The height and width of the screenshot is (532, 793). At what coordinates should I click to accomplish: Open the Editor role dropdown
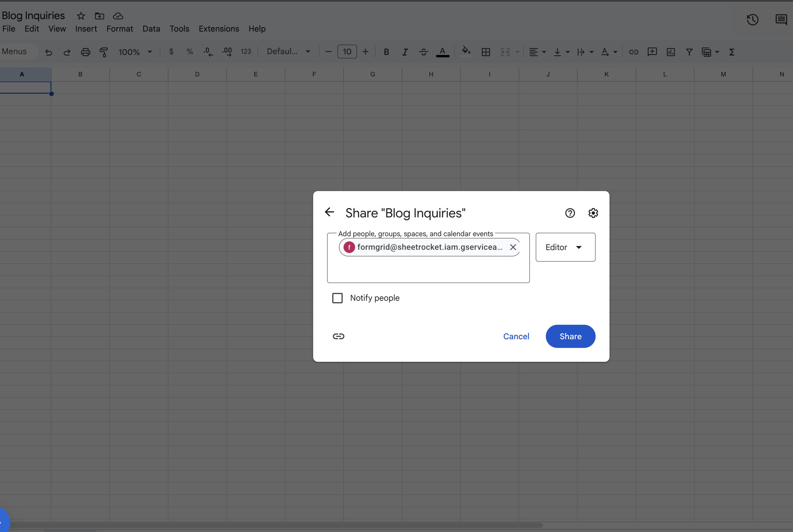click(x=566, y=247)
